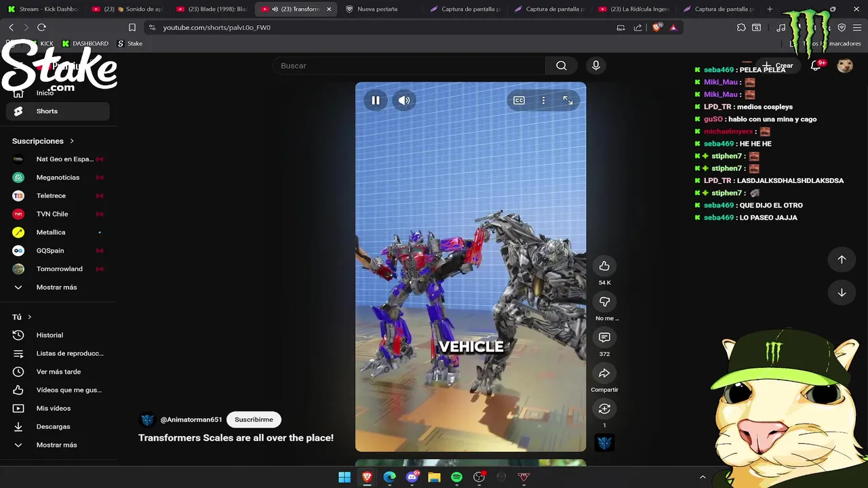
Task: Open Brave Shields lion icon in address bar
Action: coord(656,27)
